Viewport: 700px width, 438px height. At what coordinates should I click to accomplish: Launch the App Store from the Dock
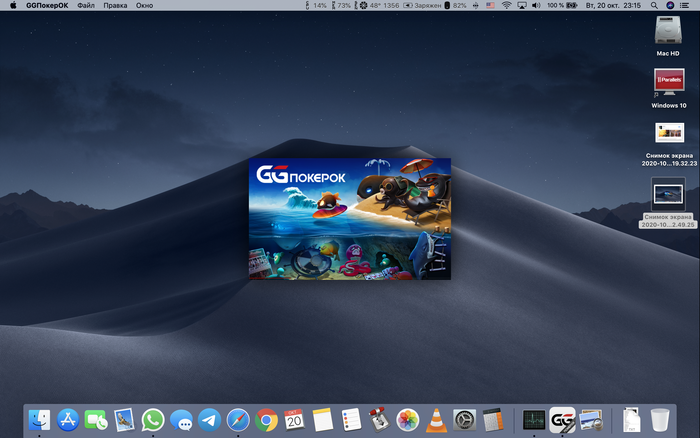click(68, 420)
